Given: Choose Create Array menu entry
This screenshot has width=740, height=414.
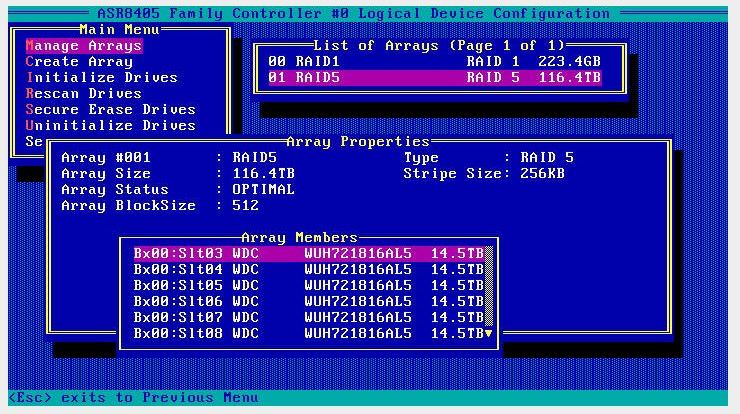Looking at the screenshot, I should pyautogui.click(x=79, y=62).
